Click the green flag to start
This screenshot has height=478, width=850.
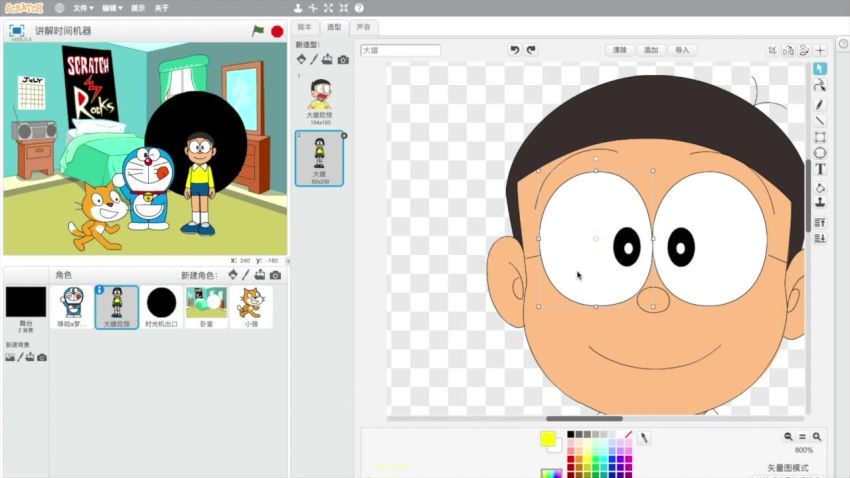pyautogui.click(x=258, y=31)
